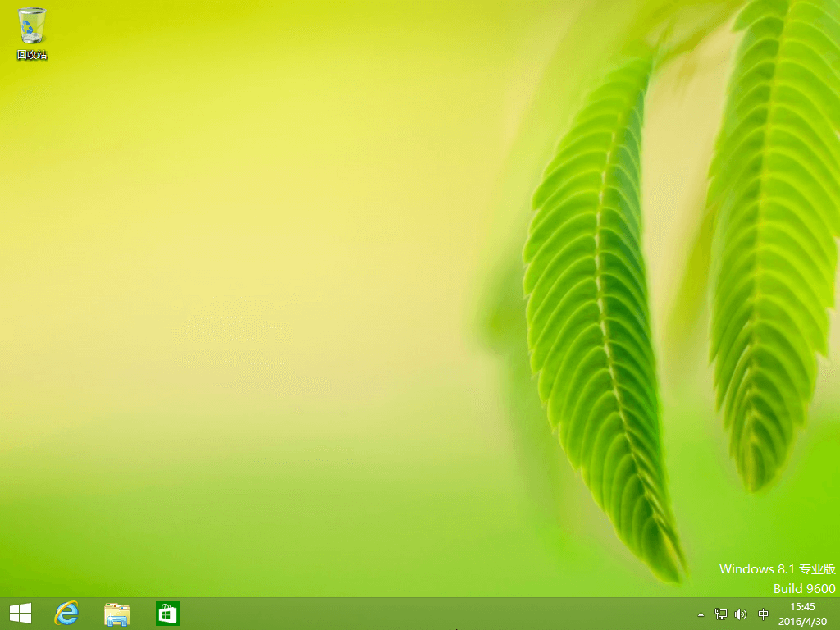Image resolution: width=840 pixels, height=630 pixels.
Task: Click the 回收站 label under the bin
Action: (32, 55)
